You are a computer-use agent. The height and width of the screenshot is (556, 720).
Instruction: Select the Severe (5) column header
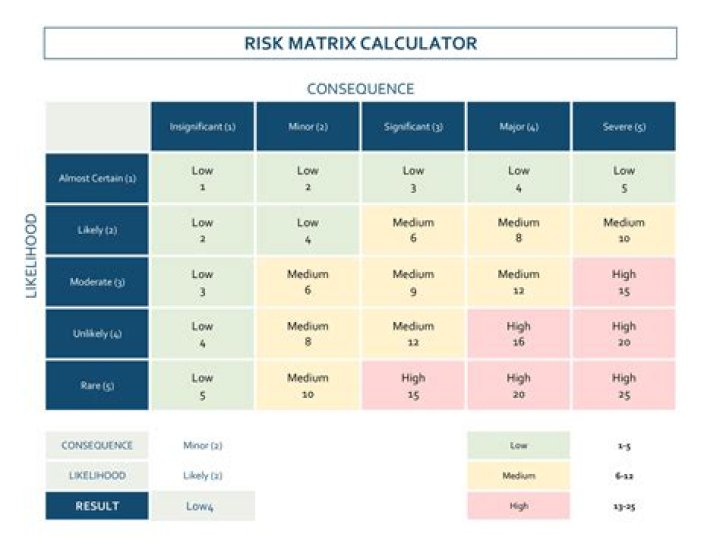point(623,127)
